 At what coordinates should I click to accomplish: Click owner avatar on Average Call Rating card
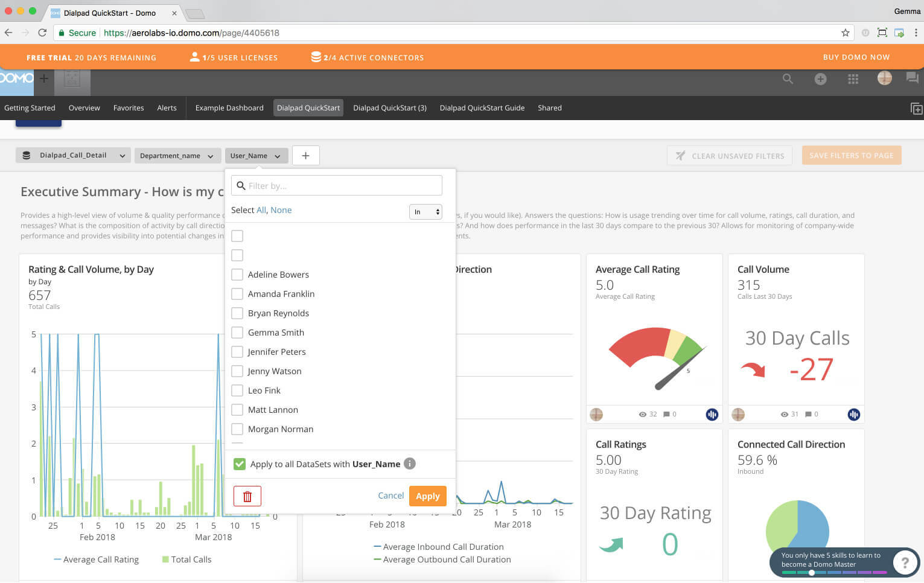click(x=596, y=415)
